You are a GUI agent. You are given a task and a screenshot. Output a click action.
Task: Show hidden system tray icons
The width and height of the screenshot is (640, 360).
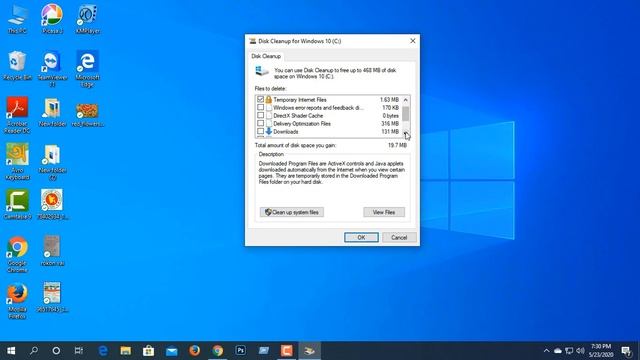(547, 351)
